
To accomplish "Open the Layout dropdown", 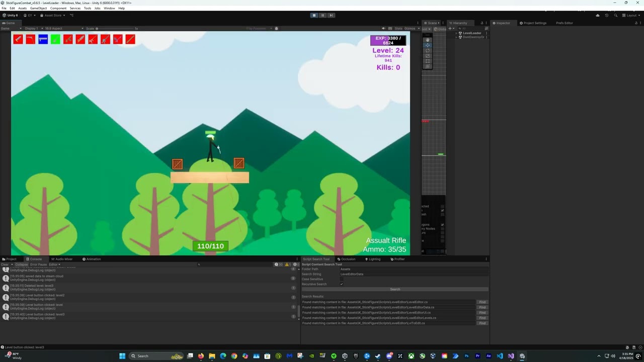I will click(x=631, y=15).
